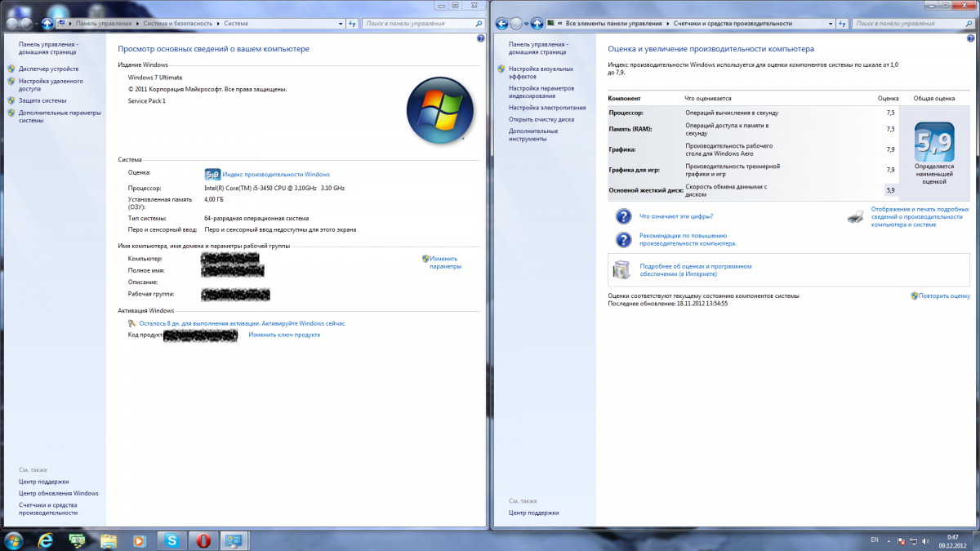The height and width of the screenshot is (551, 980).
Task: Click 'Изменить параметры' link
Action: click(446, 262)
